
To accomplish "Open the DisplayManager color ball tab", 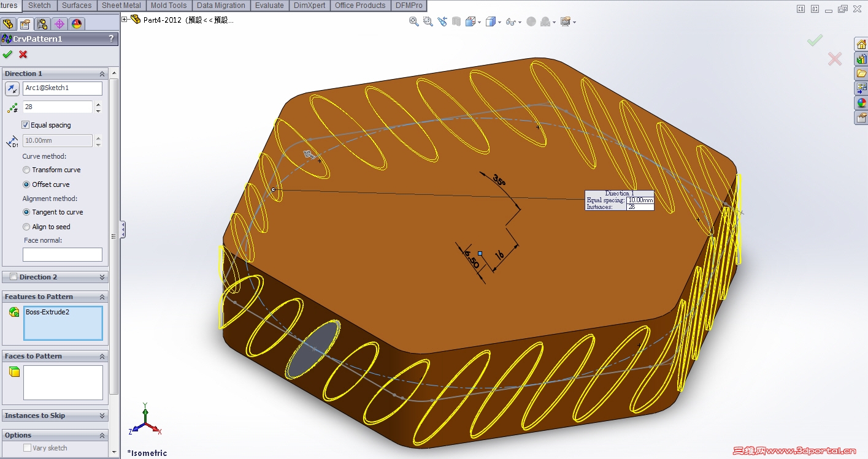I will [77, 24].
